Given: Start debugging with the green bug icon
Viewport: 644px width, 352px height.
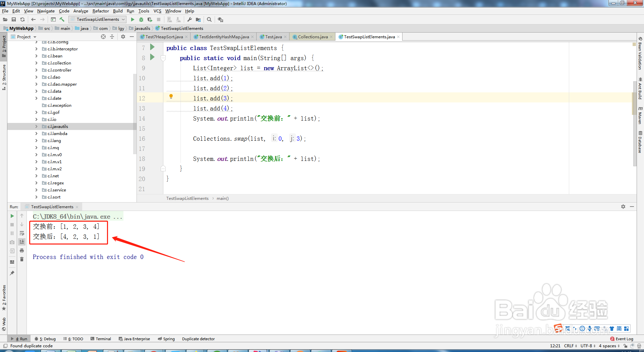Looking at the screenshot, I should coord(141,19).
